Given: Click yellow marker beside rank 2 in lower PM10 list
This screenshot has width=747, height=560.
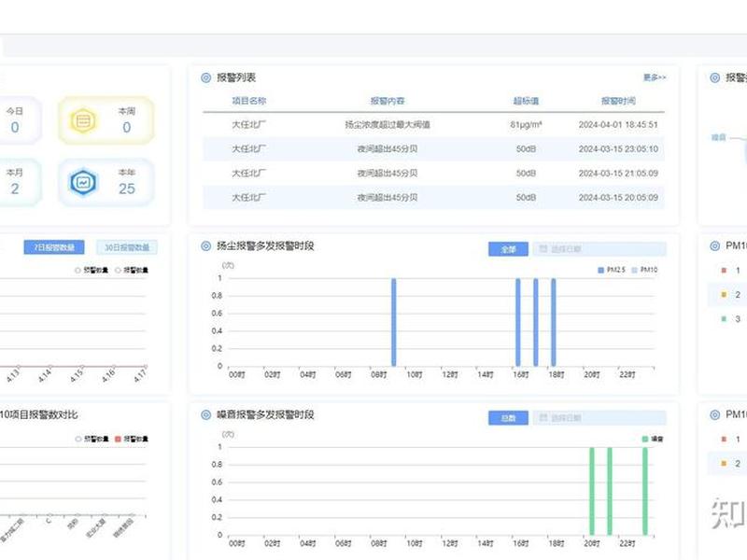Looking at the screenshot, I should click(x=724, y=463).
